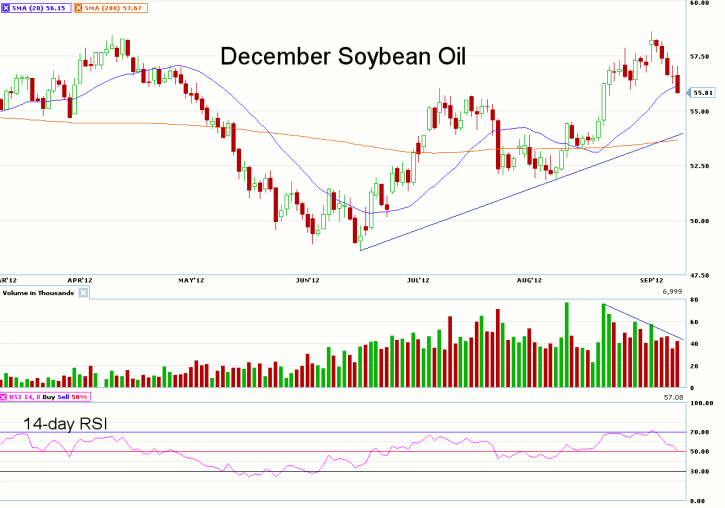Select the Volume in Thousands tab label

pos(39,293)
